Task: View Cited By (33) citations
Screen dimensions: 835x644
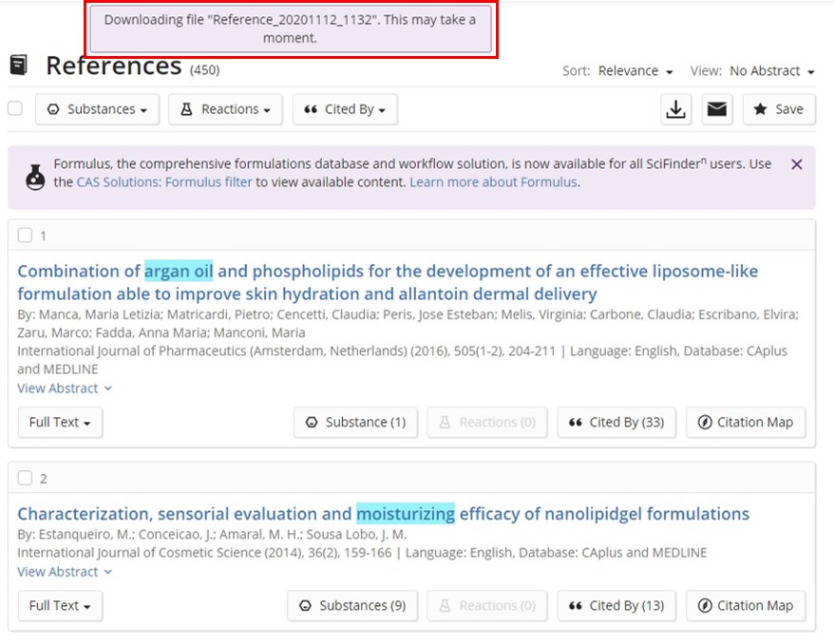Action: (617, 423)
